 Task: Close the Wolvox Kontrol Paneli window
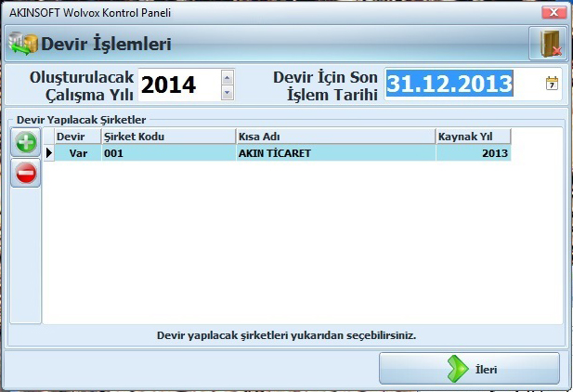click(553, 13)
